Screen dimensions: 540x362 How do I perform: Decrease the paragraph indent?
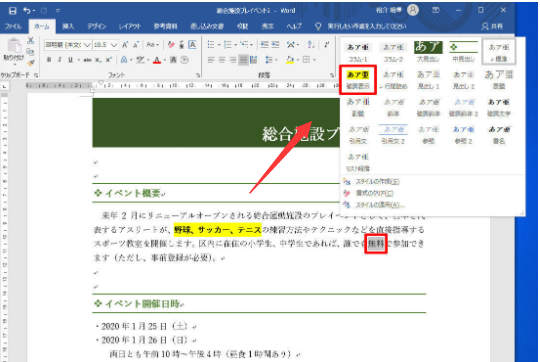[264, 45]
